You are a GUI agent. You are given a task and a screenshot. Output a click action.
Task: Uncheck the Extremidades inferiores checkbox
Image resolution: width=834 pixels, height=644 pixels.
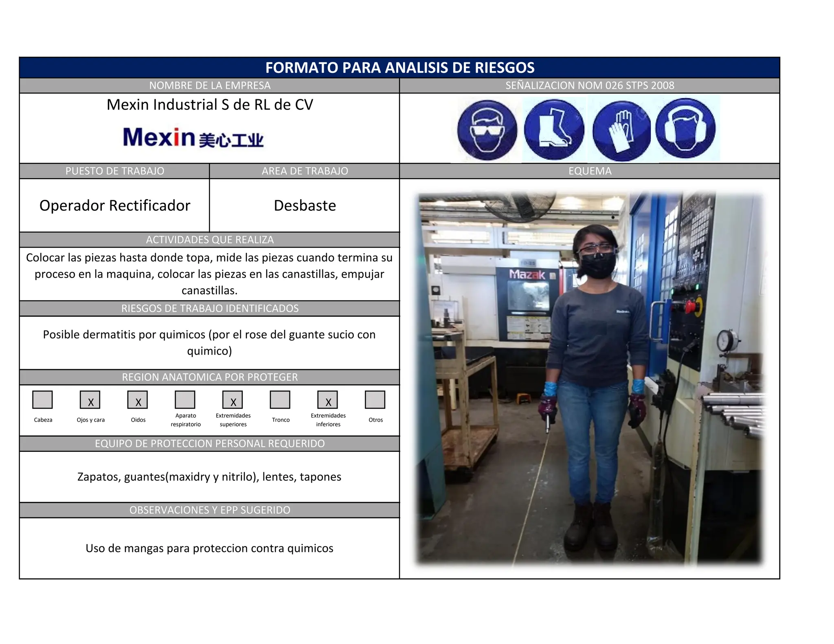[328, 400]
